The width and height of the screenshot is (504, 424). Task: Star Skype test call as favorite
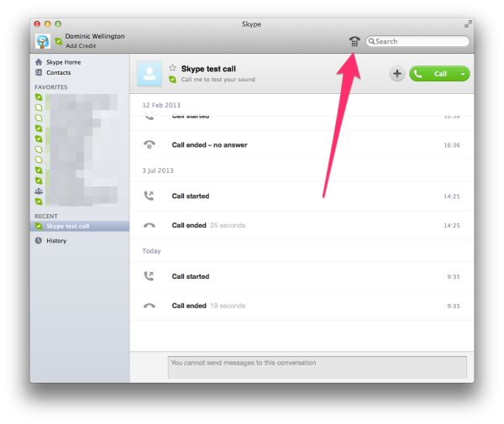click(172, 68)
